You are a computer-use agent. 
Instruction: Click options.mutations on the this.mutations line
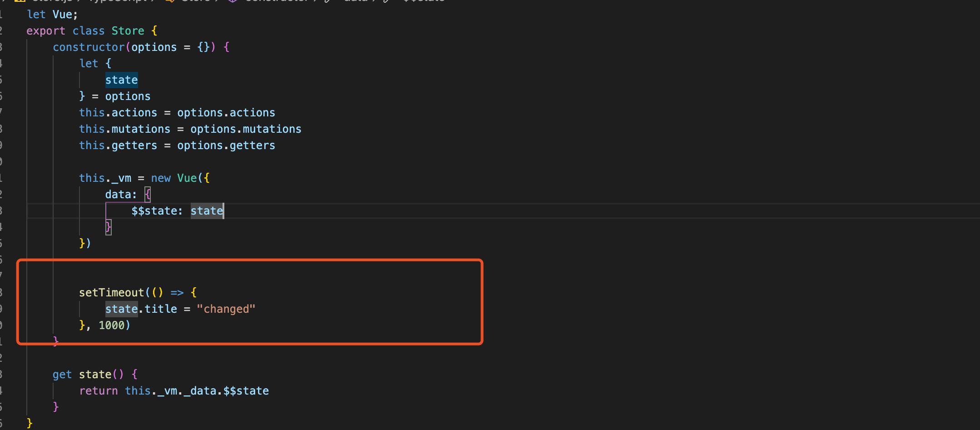tap(246, 129)
